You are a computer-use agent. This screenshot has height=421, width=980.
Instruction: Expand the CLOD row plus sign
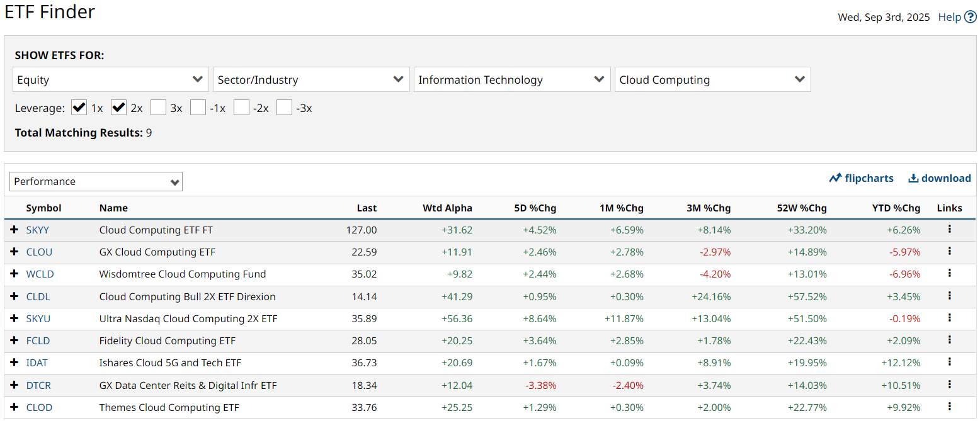(x=14, y=407)
